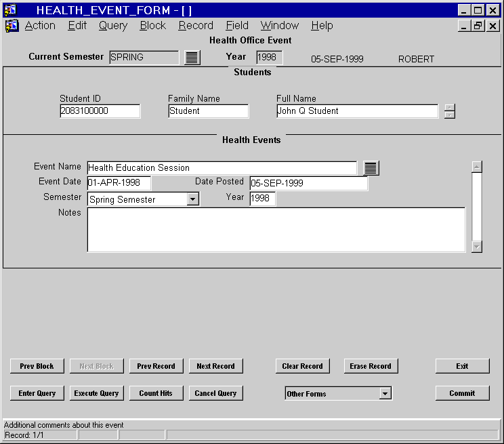Click the Enter Query button
Screen dimensions: 504x444
point(37,393)
